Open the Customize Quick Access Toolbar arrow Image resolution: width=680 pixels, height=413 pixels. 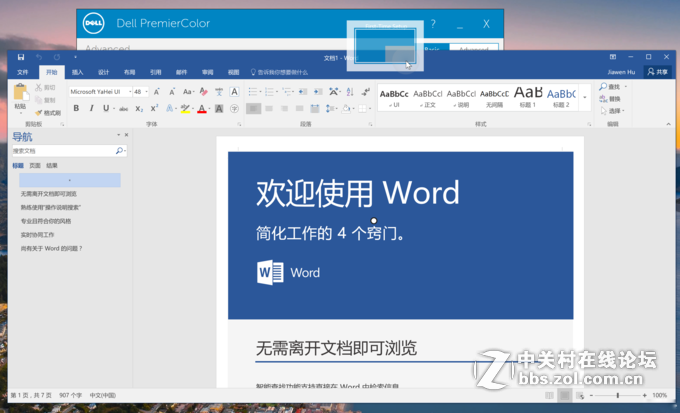click(x=75, y=57)
